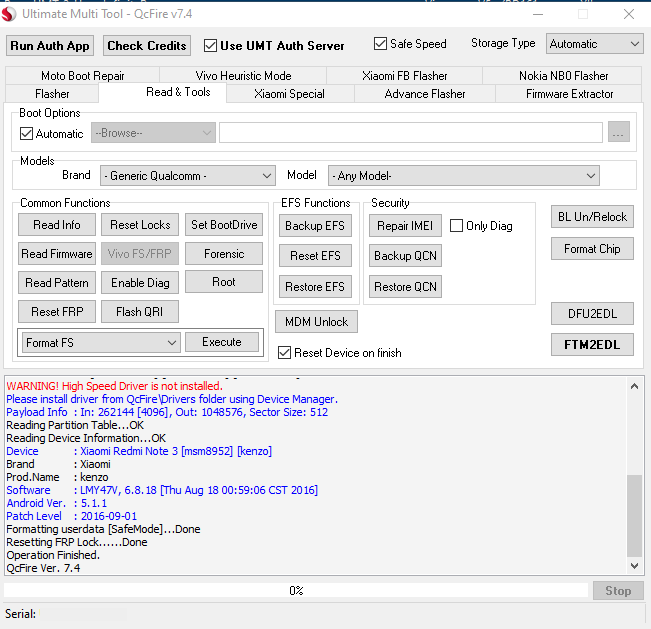The width and height of the screenshot is (651, 629).
Task: Click the Root button
Action: 224,282
